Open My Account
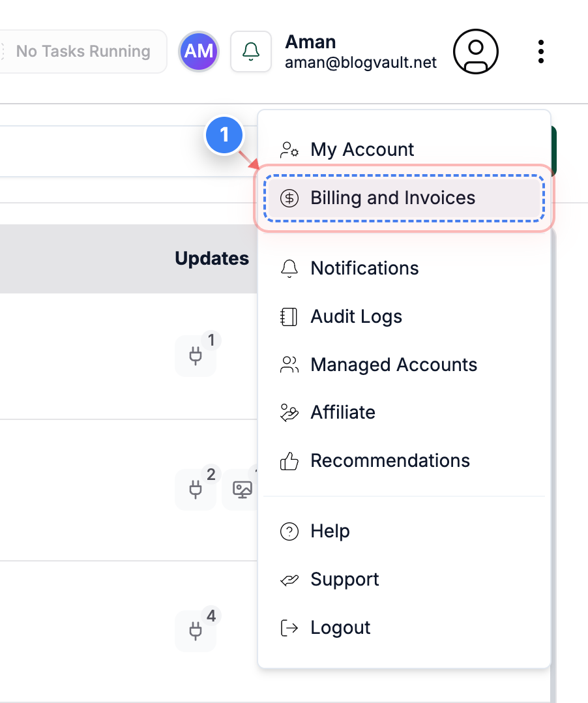 (362, 149)
